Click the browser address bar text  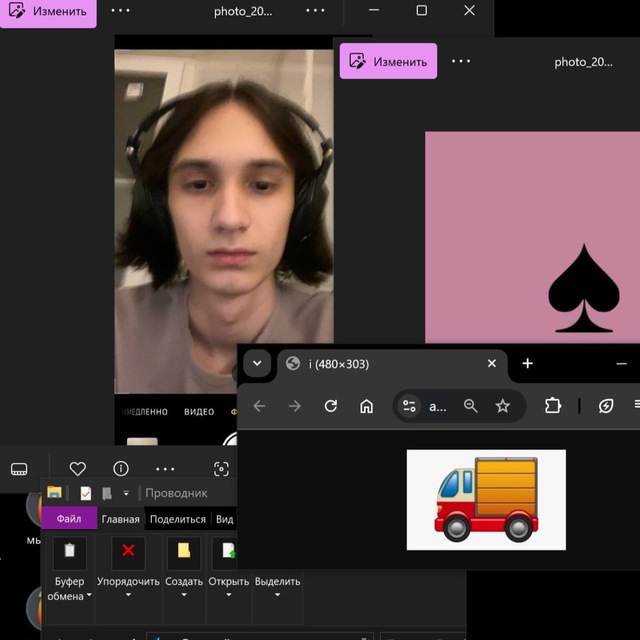click(x=438, y=407)
